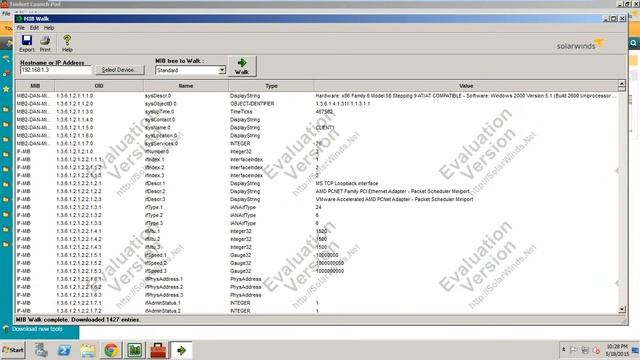Click the Start button
This screenshot has width=640, height=360.
(x=13, y=350)
